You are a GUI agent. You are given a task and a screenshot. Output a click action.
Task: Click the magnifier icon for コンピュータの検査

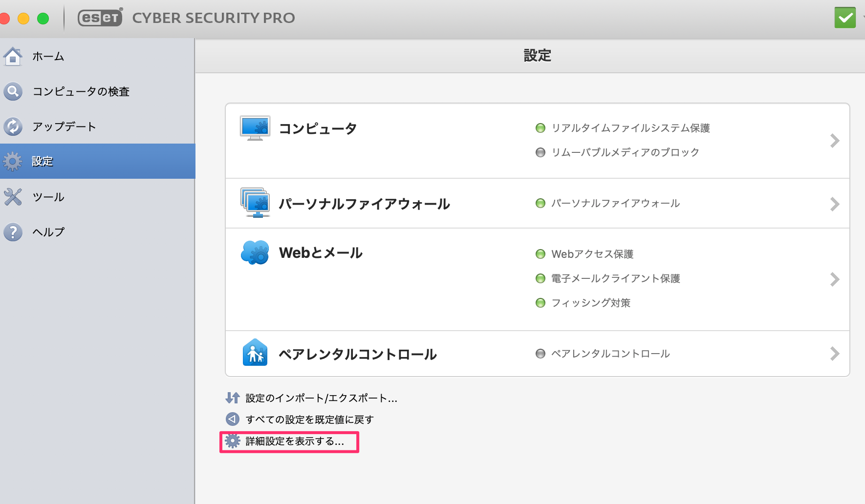coord(13,91)
